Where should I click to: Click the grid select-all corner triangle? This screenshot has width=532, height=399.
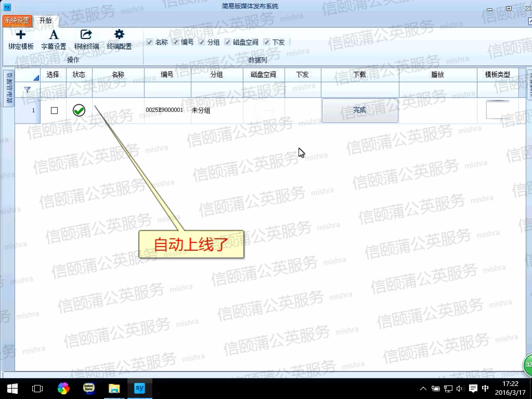(36, 77)
